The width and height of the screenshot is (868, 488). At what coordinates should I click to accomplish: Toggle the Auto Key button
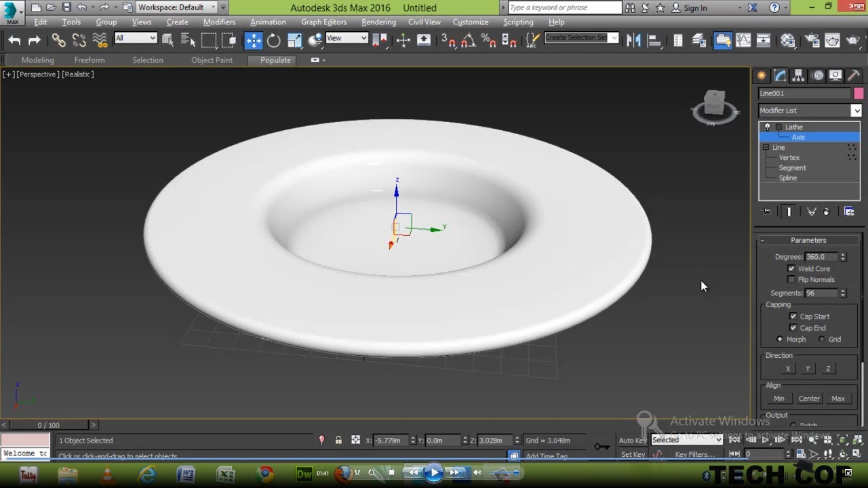pos(632,440)
